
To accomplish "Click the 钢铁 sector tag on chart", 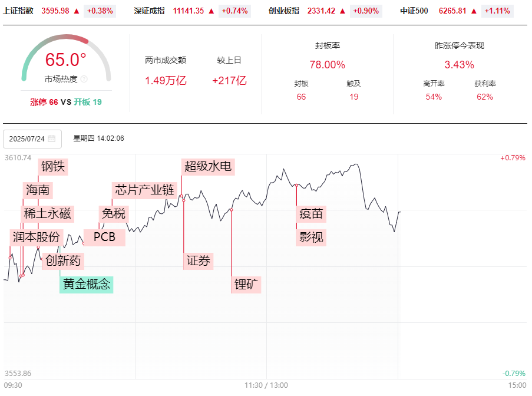I will coord(53,167).
